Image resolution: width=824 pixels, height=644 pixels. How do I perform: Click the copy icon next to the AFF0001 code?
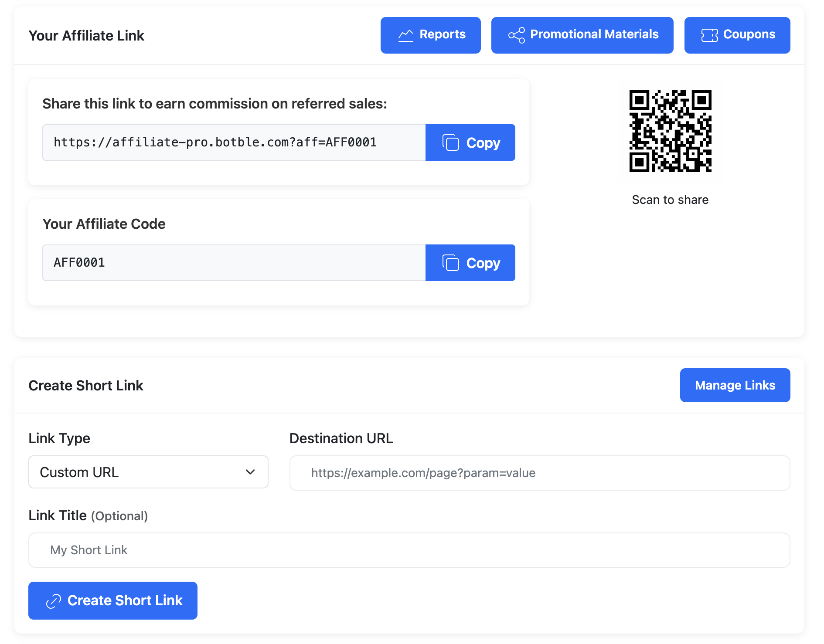pos(451,263)
